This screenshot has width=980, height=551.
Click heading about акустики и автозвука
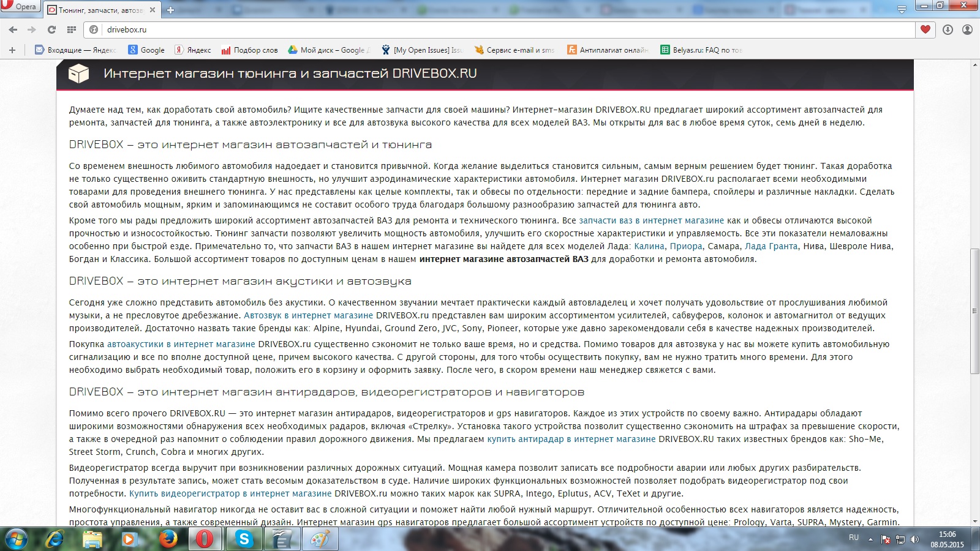(x=240, y=281)
